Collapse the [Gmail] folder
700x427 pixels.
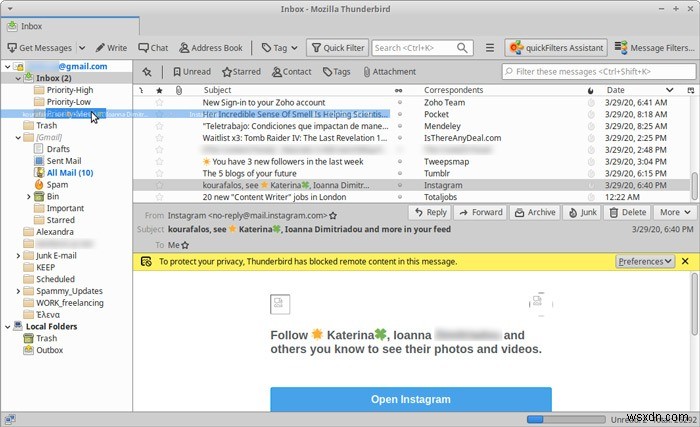click(x=18, y=138)
